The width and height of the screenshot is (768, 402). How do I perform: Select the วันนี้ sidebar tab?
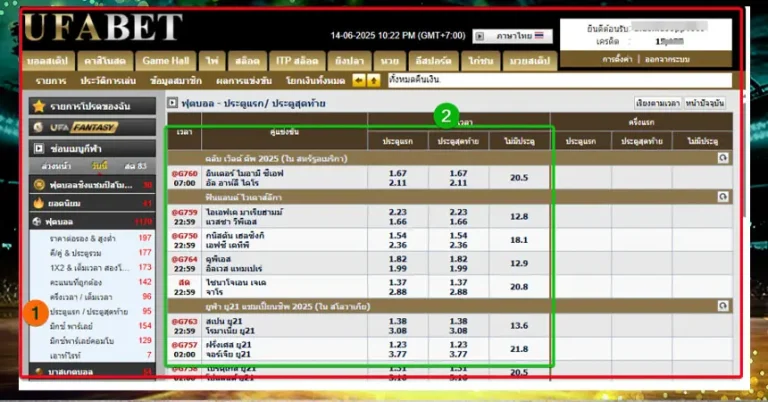pyautogui.click(x=99, y=166)
